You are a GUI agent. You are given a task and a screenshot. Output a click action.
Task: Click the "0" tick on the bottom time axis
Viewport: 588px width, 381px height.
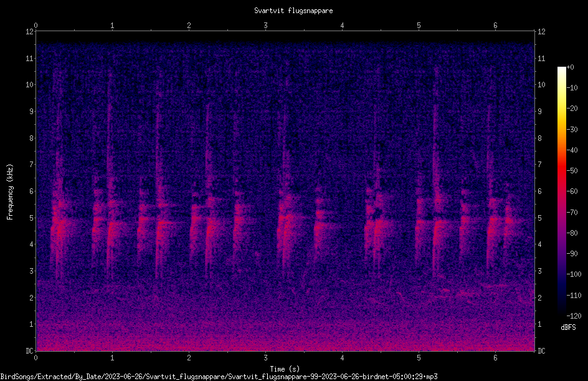pyautogui.click(x=36, y=358)
